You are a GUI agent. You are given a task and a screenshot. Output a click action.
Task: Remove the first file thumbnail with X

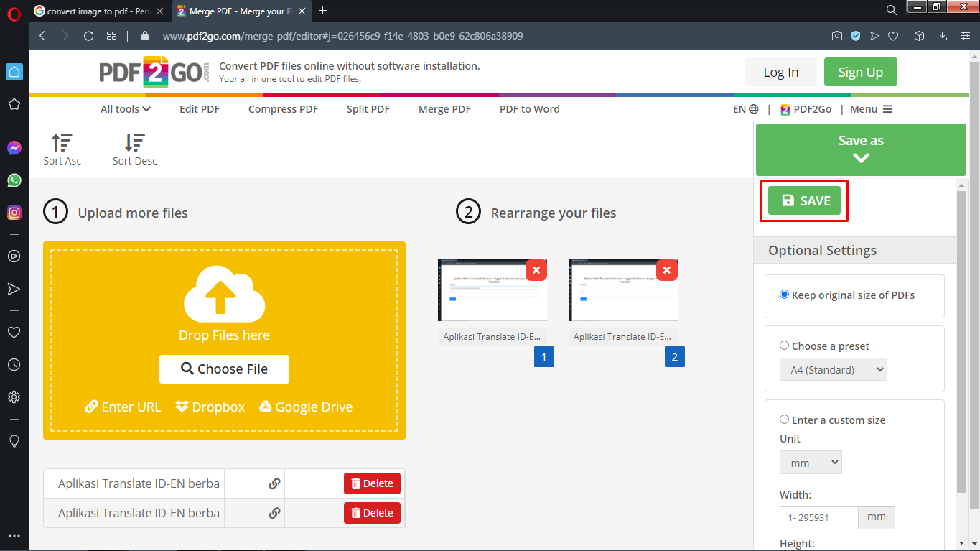click(536, 270)
